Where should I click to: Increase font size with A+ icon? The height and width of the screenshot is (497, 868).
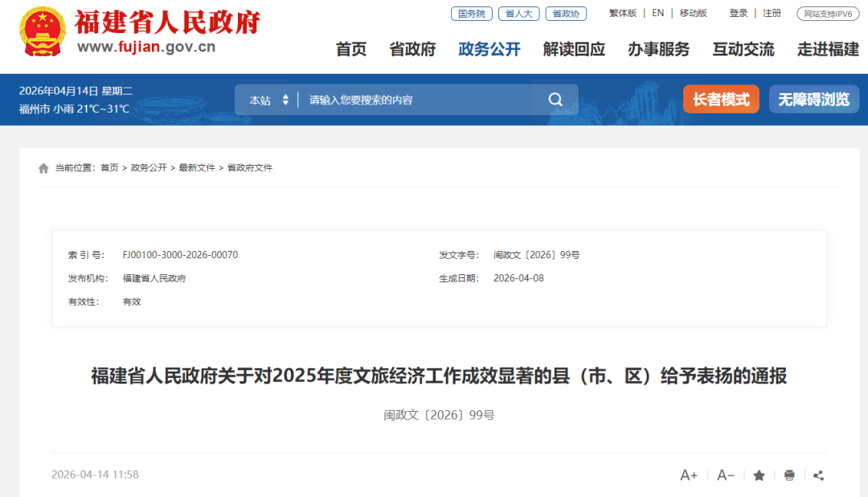[689, 475]
